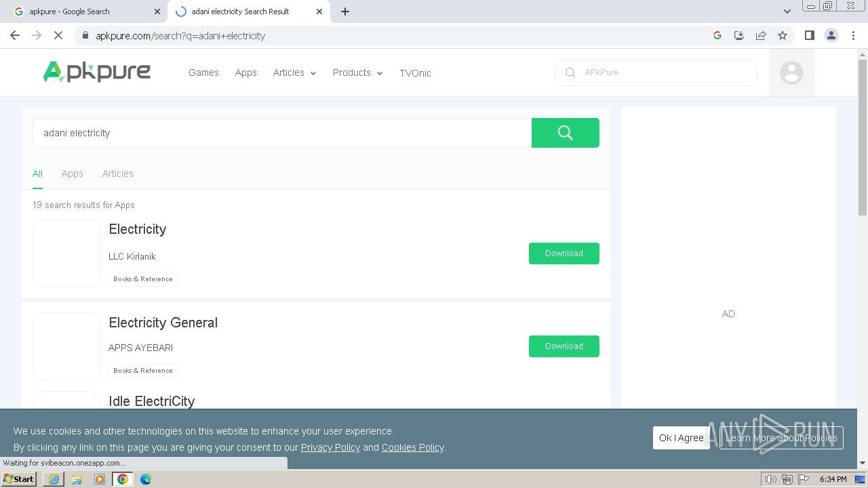The image size is (868, 488).
Task: Click the volume icon in system tray
Action: pyautogui.click(x=770, y=479)
